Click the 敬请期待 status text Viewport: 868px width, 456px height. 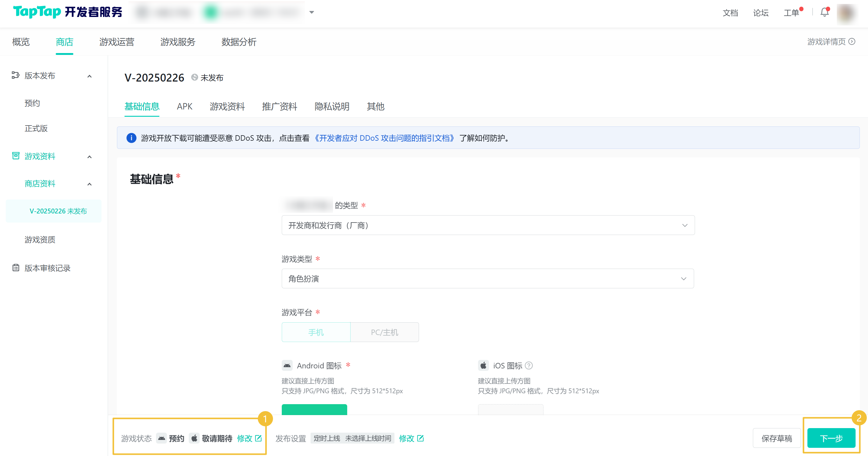tap(217, 438)
